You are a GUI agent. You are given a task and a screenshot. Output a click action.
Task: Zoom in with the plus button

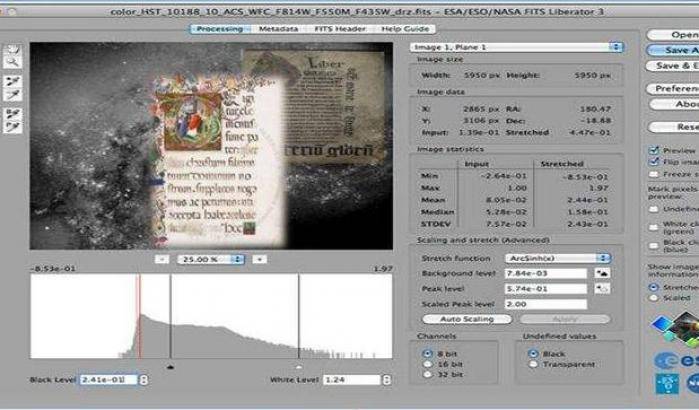pos(259,259)
